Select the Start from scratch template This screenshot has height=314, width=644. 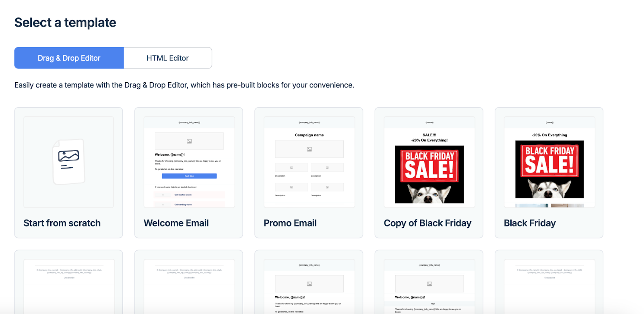point(68,172)
